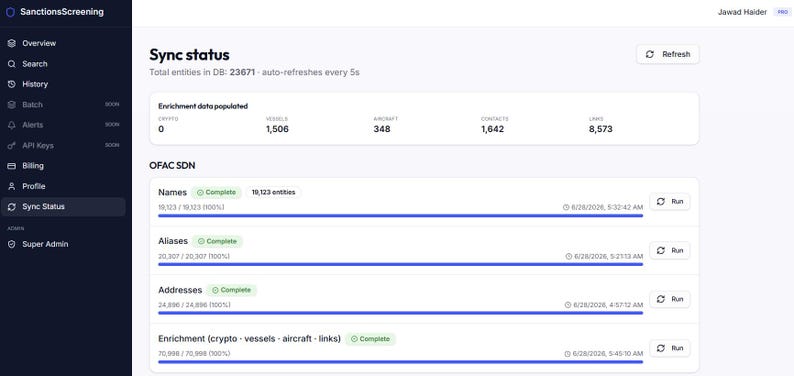The height and width of the screenshot is (376, 794).
Task: Click the 24,896 / 24,896 (100%) text
Action: click(x=194, y=305)
